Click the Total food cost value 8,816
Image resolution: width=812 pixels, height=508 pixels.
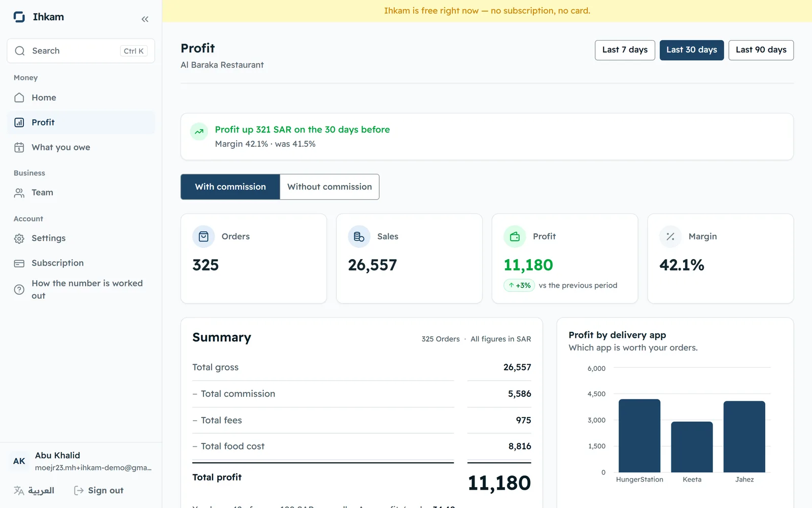click(520, 446)
